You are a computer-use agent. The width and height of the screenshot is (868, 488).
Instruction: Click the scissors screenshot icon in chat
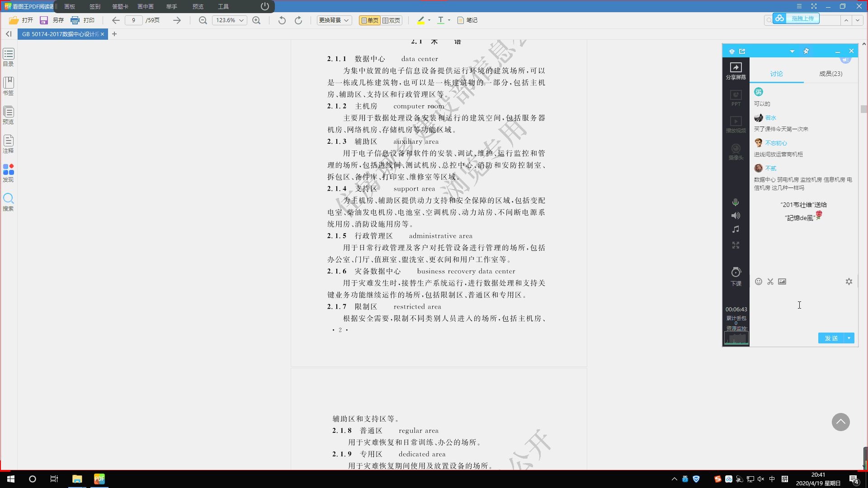point(770,282)
